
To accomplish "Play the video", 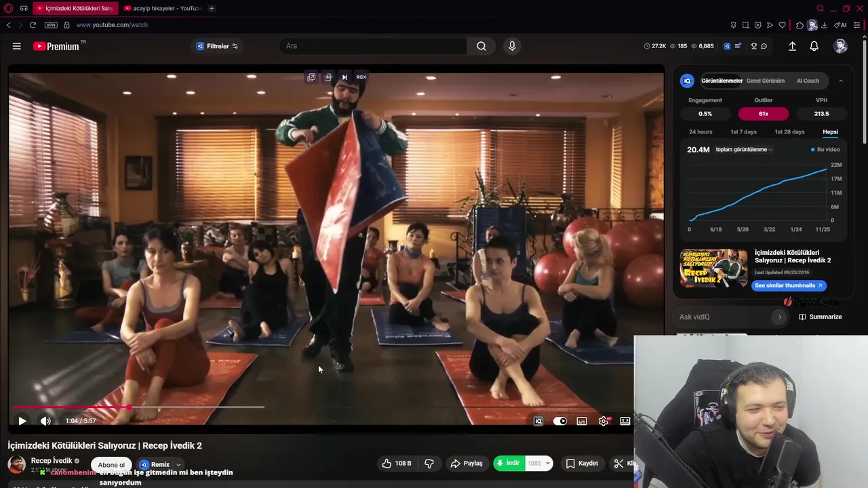I will pos(22,421).
